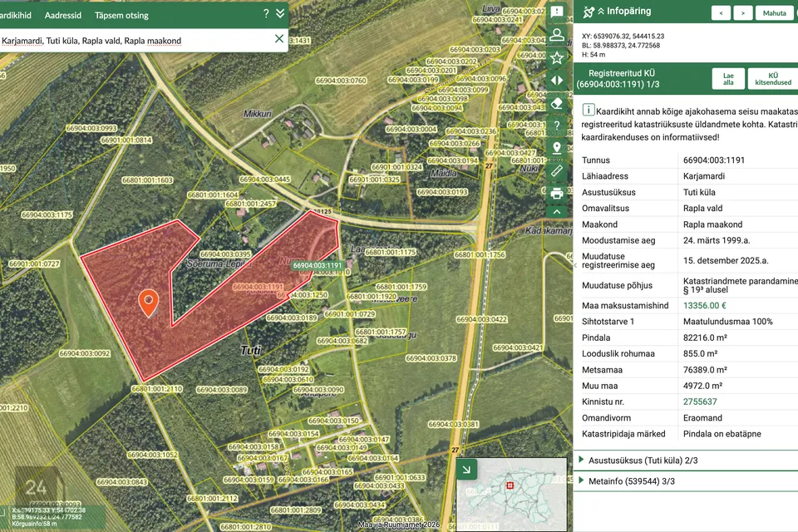Viewport: 798px width, 532px height.
Task: Click the orange location marker on map
Action: click(149, 303)
